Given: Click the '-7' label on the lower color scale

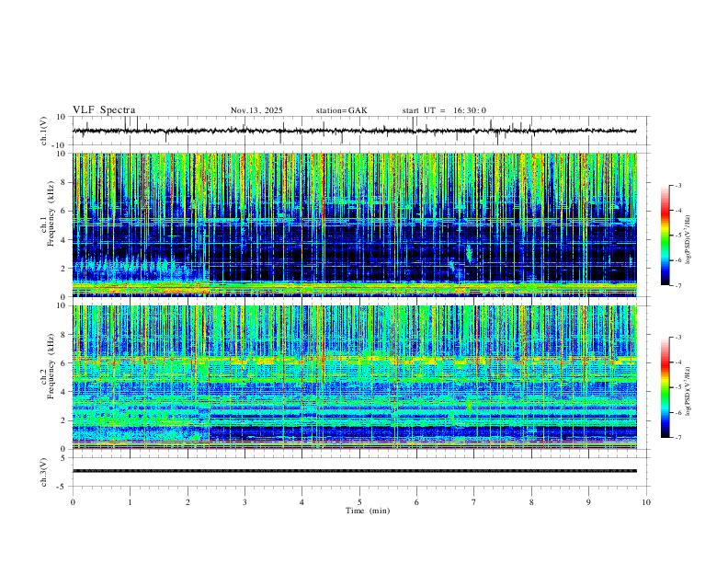Looking at the screenshot, I should click(x=677, y=437).
